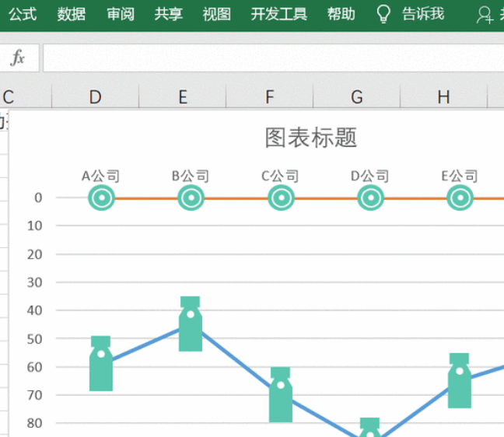Select the bottle marker for C公司
Screen dimensions: 504x437
click(281, 394)
